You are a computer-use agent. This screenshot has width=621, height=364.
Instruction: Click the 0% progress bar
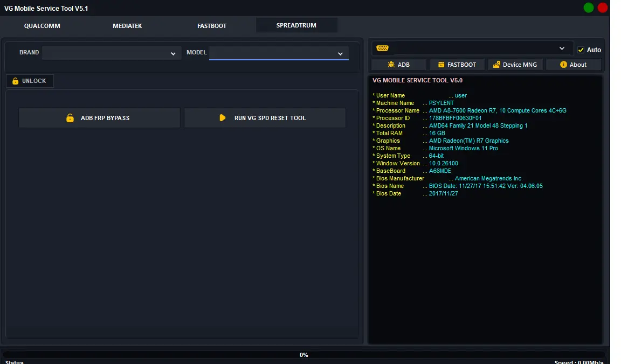(304, 355)
